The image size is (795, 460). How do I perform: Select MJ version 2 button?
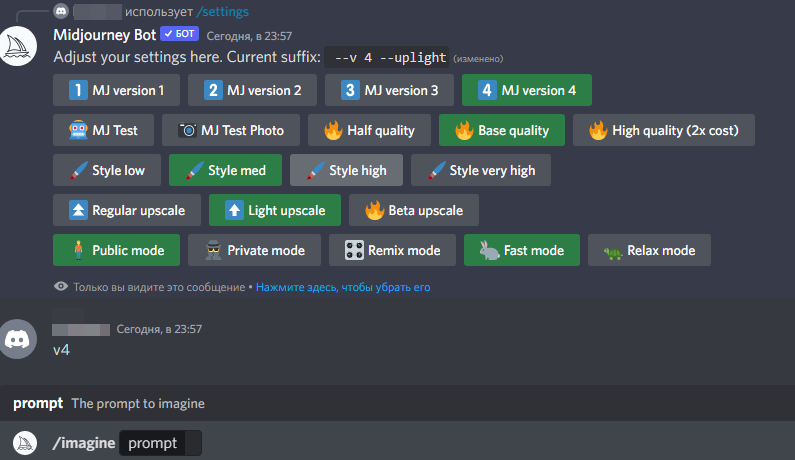click(252, 90)
